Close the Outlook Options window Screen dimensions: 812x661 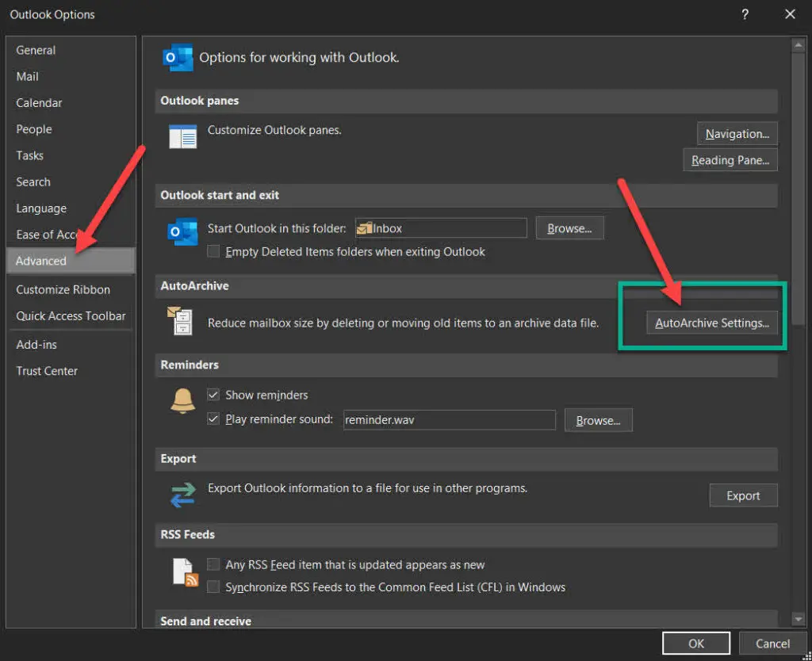pyautogui.click(x=790, y=14)
